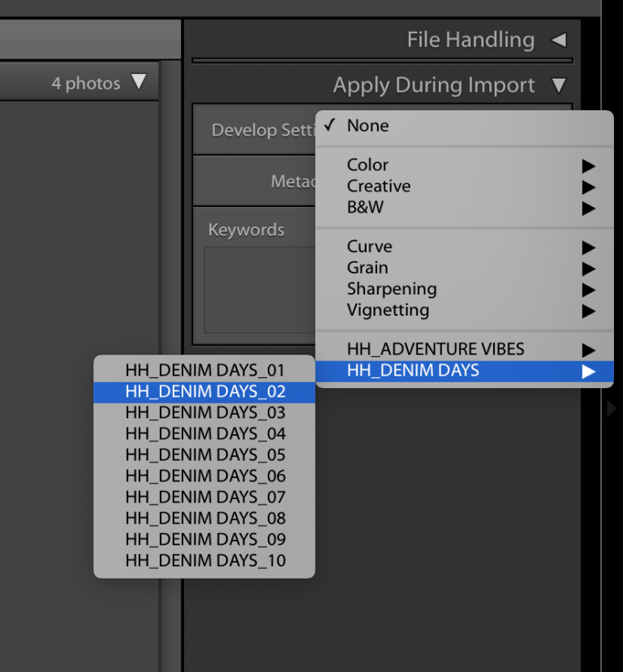Choose None in Develop Settings menu
The height and width of the screenshot is (672, 623).
367,126
